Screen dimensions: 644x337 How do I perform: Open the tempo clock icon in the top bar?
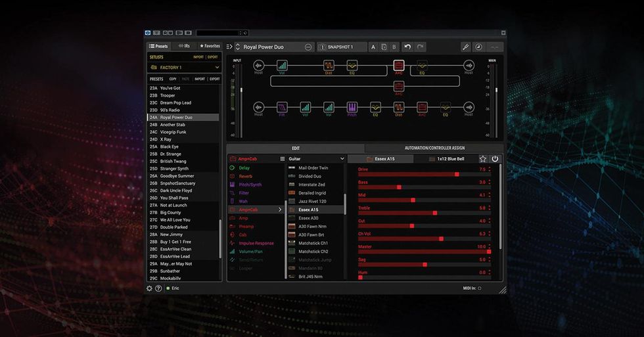click(x=478, y=47)
